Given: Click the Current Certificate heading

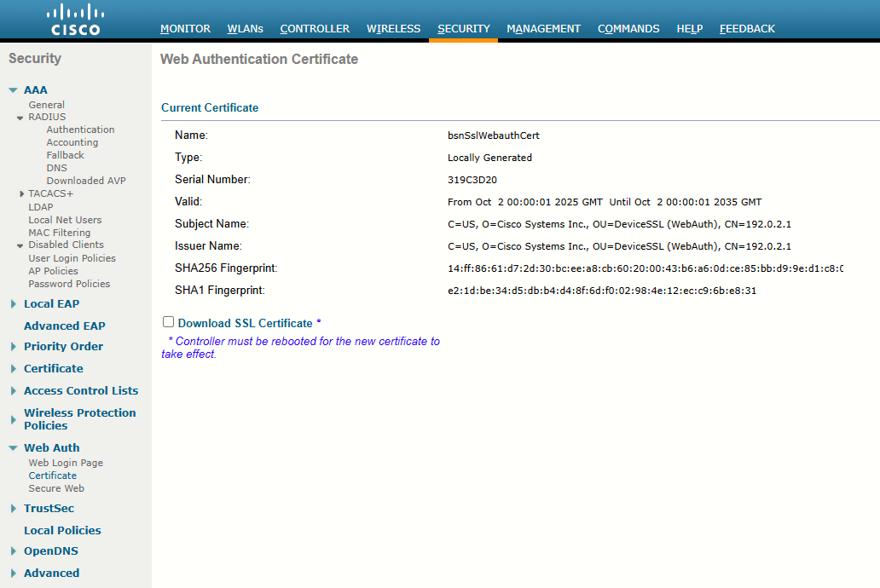Looking at the screenshot, I should (210, 107).
